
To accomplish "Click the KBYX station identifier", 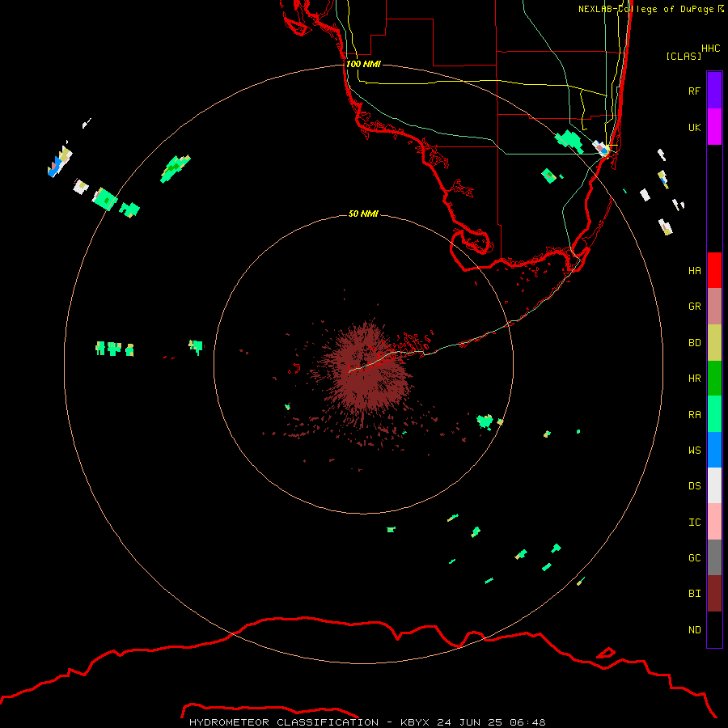I will click(x=415, y=722).
